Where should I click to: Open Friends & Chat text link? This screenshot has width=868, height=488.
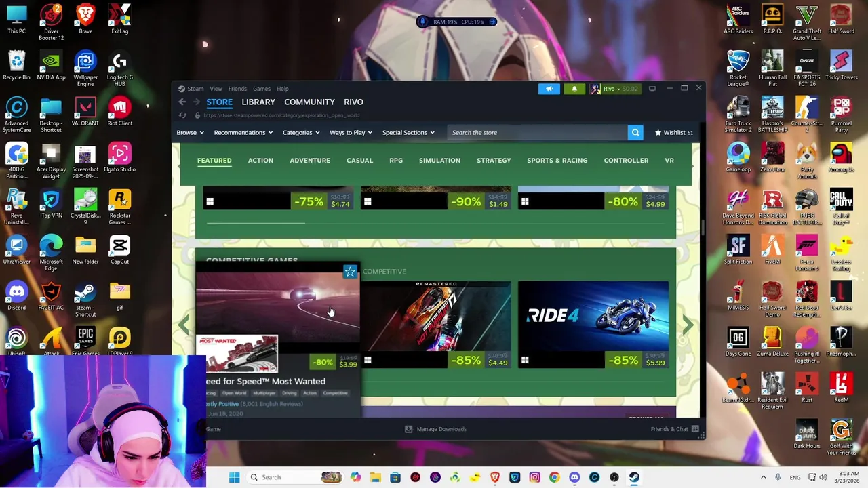[669, 429]
